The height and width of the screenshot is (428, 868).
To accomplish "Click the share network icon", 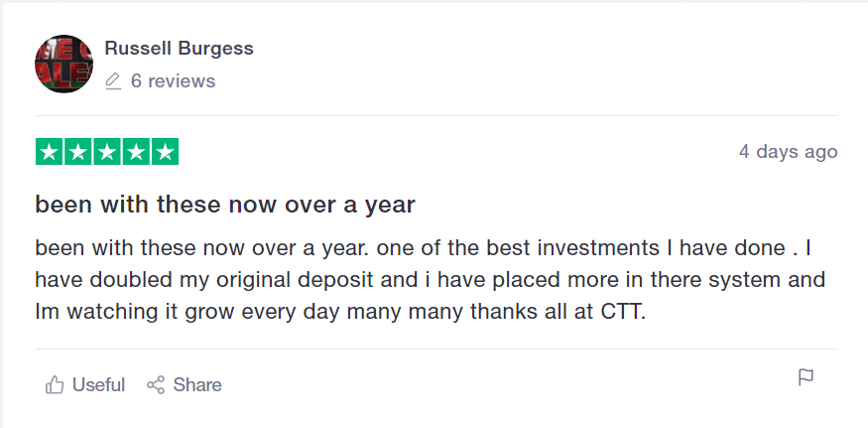I will click(x=156, y=384).
